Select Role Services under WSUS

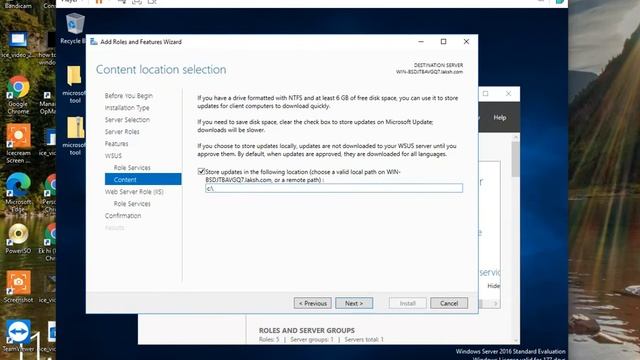coord(132,168)
